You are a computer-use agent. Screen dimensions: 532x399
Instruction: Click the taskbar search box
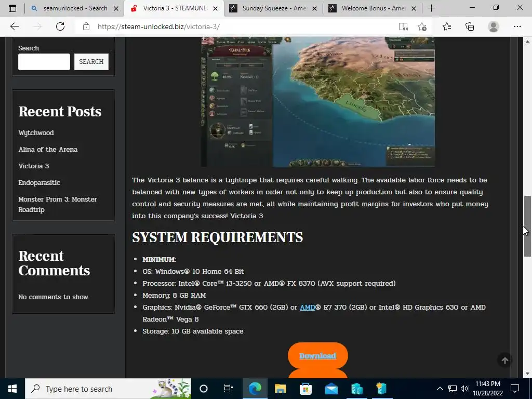(x=108, y=389)
